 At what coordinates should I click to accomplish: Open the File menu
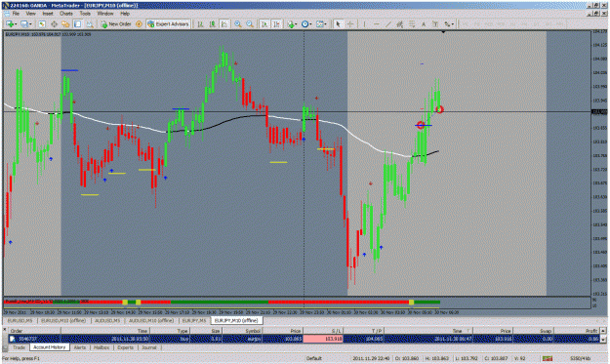(16, 14)
